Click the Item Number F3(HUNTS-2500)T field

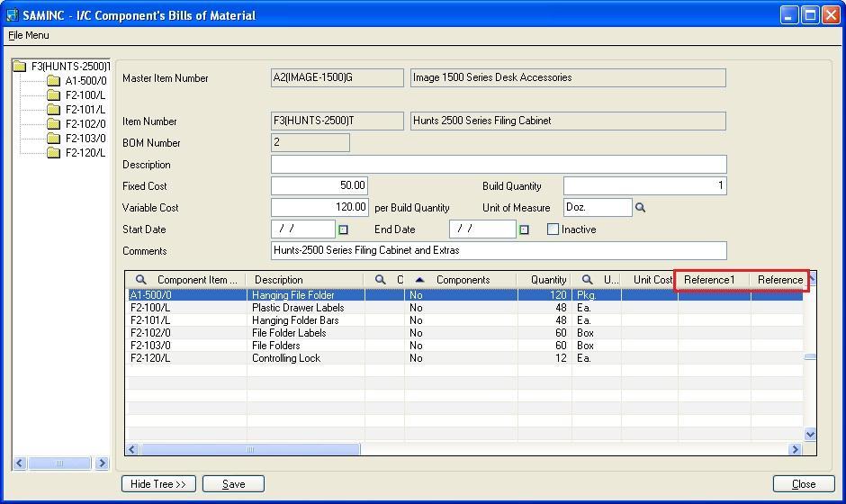(337, 121)
